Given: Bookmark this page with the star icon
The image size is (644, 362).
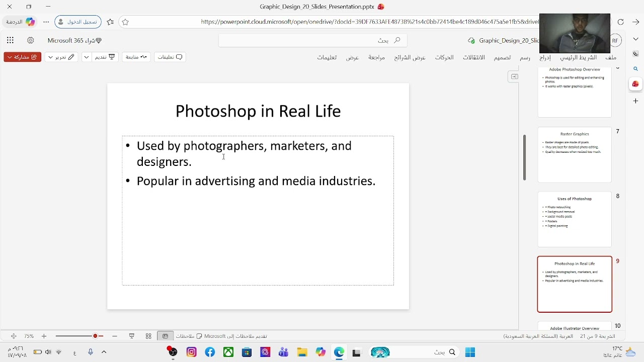Looking at the screenshot, I should pyautogui.click(x=125, y=22).
